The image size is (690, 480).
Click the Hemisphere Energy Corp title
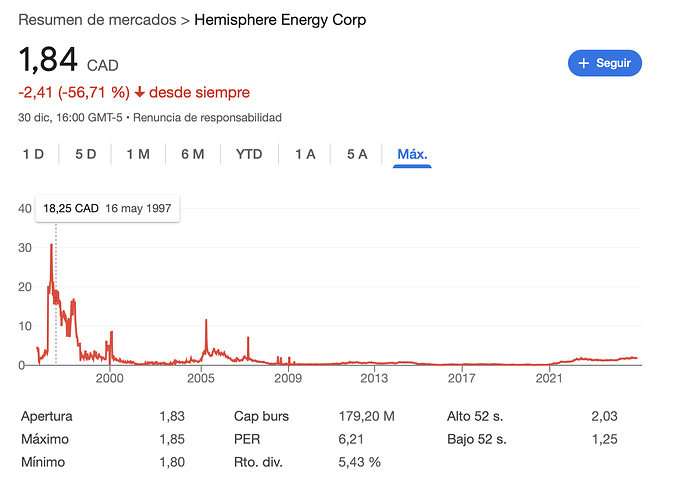(280, 20)
